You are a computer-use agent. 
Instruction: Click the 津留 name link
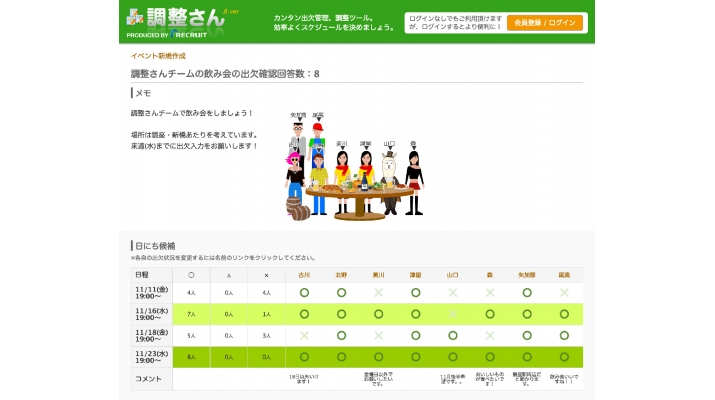(415, 274)
